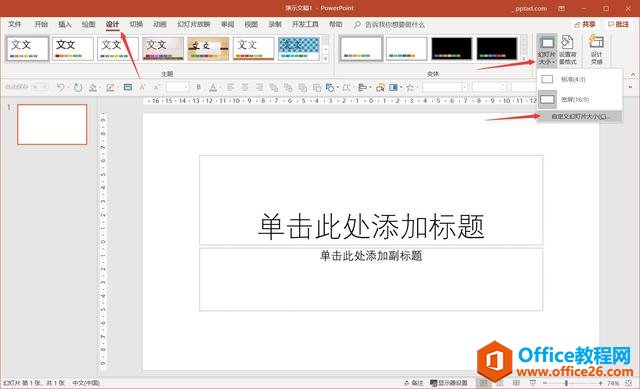Click the align left icon
The image size is (640, 389).
[x=231, y=87]
